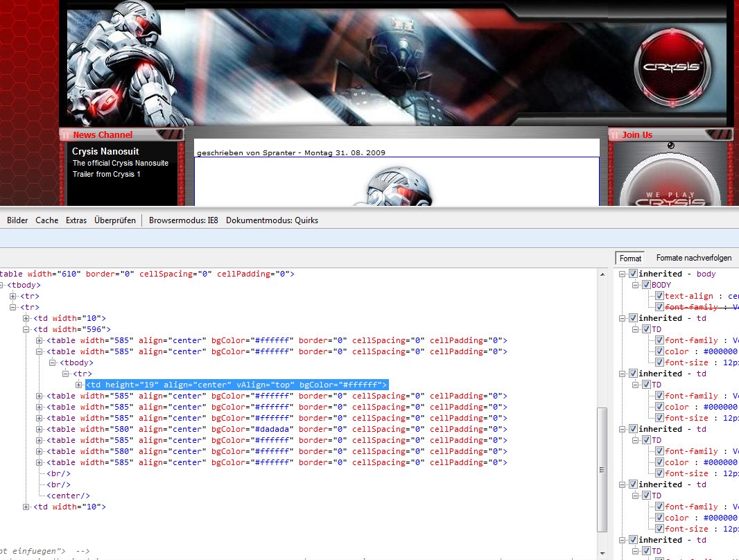Expand the highlighted td height="19" node
The image size is (739, 560).
tap(79, 385)
